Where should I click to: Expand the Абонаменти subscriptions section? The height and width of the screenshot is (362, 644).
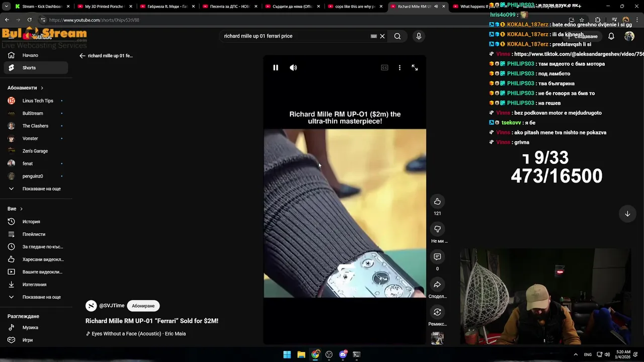(25, 88)
